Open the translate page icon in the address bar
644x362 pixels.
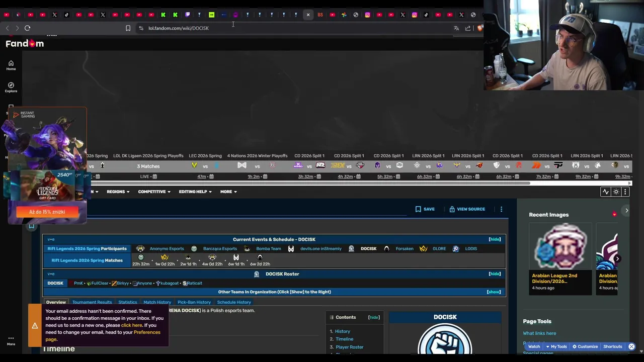456,28
